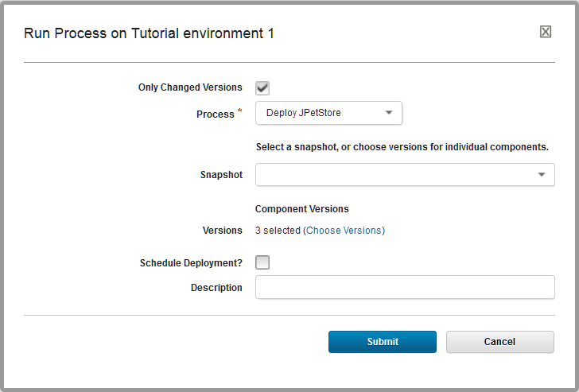Image resolution: width=579 pixels, height=392 pixels.
Task: Click the Snapshot field label
Action: (221, 175)
